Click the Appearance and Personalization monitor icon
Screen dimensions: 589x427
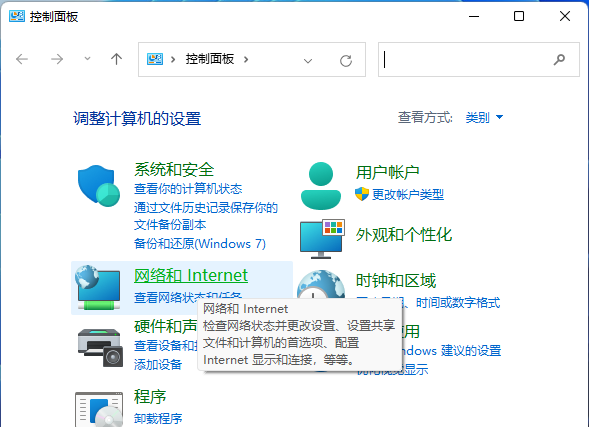point(322,239)
